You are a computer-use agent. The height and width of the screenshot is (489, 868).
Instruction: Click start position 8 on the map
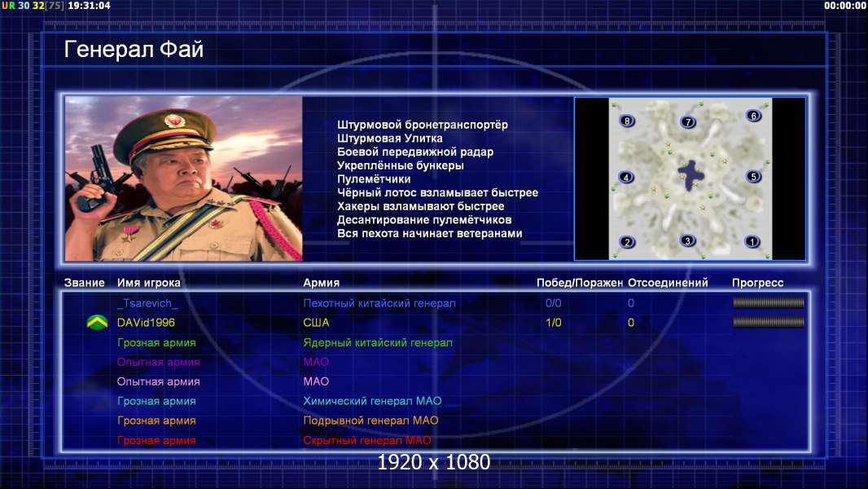coord(627,121)
